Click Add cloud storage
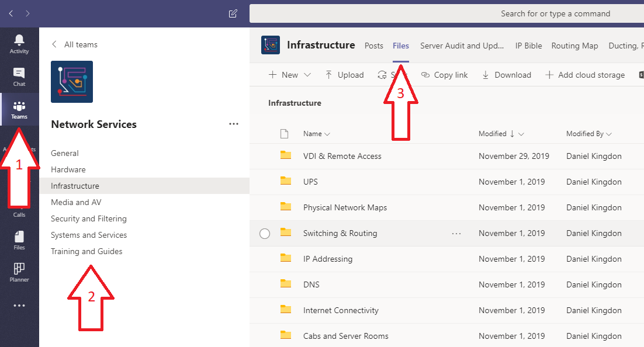The image size is (644, 347). click(x=585, y=75)
